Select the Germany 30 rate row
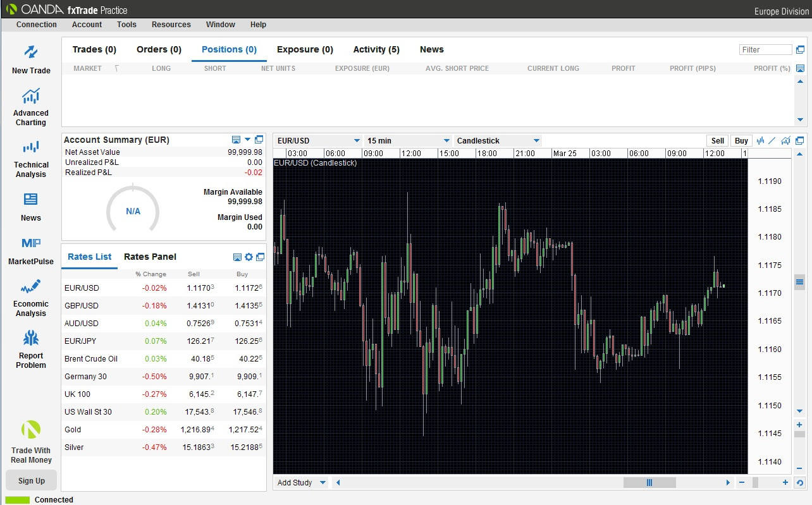Viewport: 812px width, 505px height. pos(163,376)
